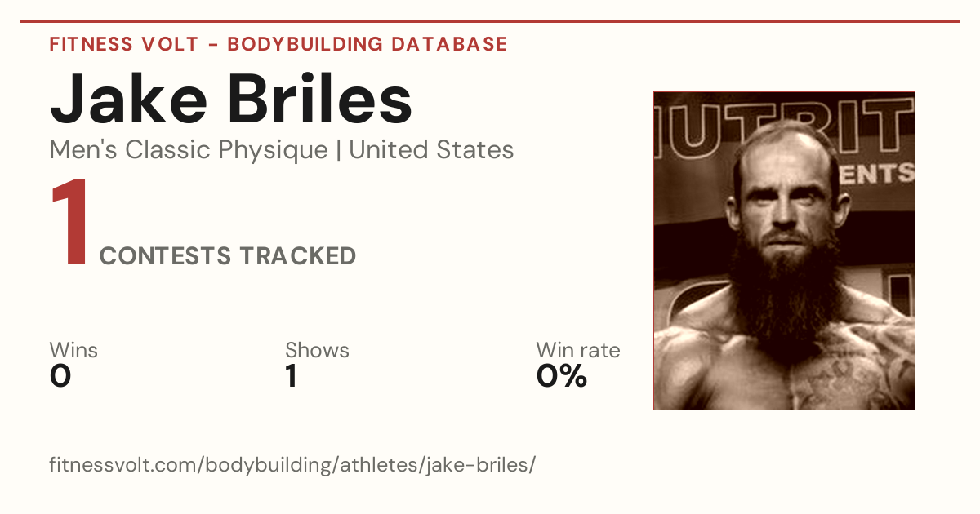Open the fitnessvolt.com athlete profile URL

(x=292, y=465)
